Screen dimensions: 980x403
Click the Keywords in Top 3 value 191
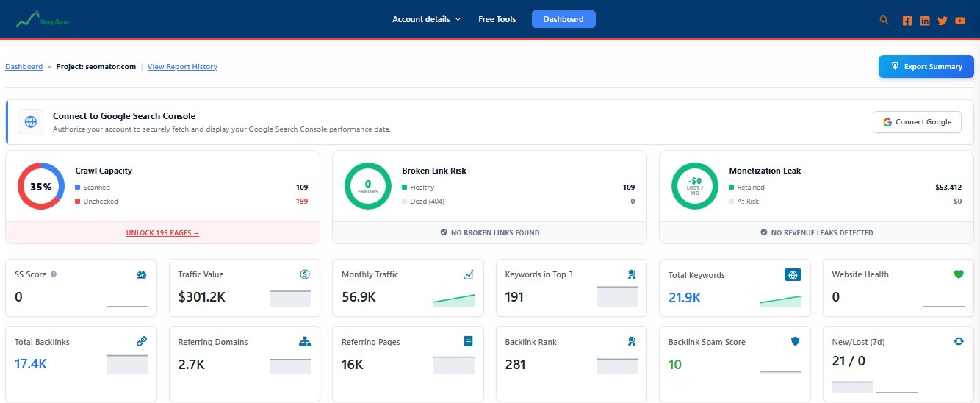515,297
